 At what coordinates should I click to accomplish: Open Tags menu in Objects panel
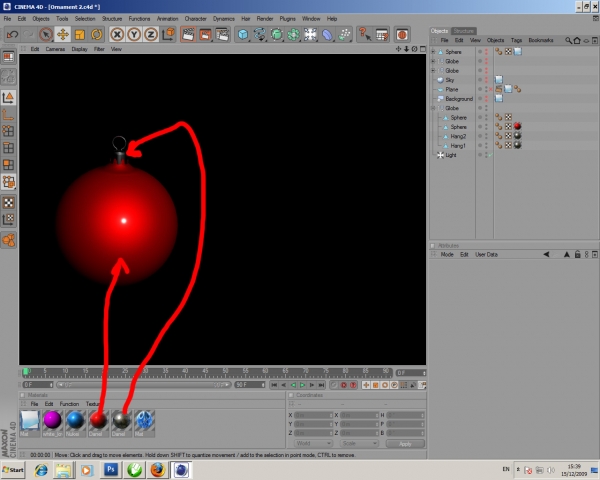point(516,40)
